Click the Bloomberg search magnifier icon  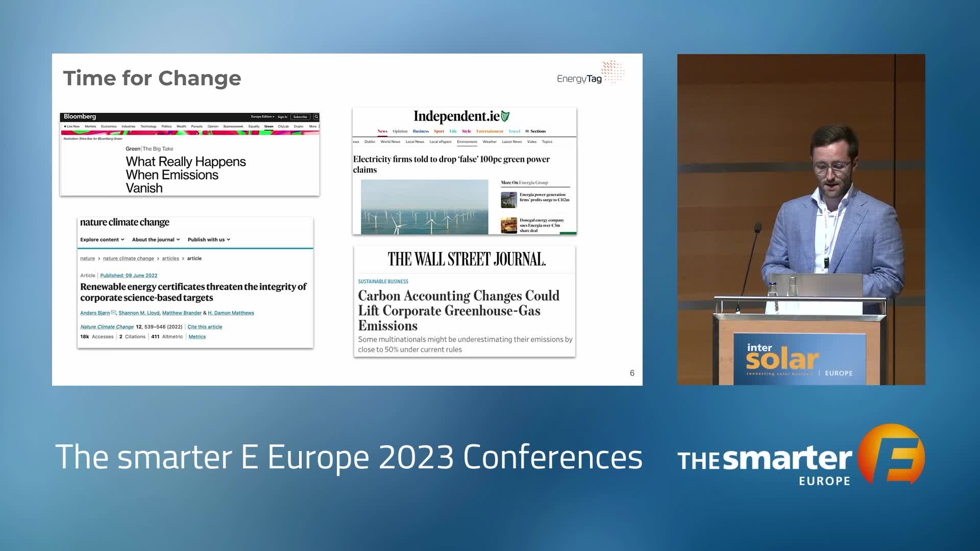(x=316, y=117)
